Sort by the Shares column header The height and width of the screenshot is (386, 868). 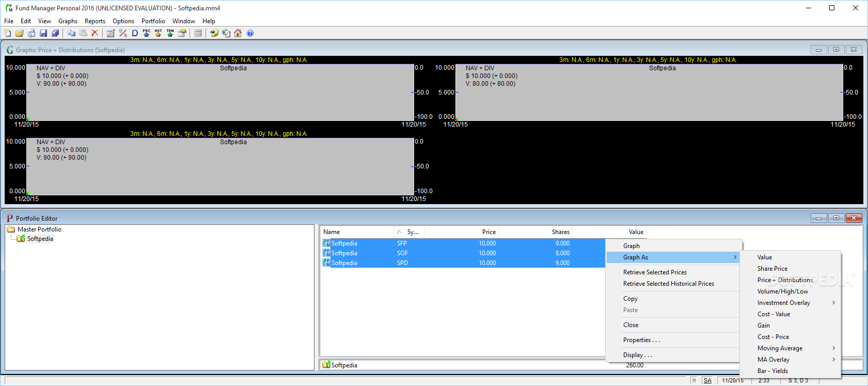click(x=535, y=232)
